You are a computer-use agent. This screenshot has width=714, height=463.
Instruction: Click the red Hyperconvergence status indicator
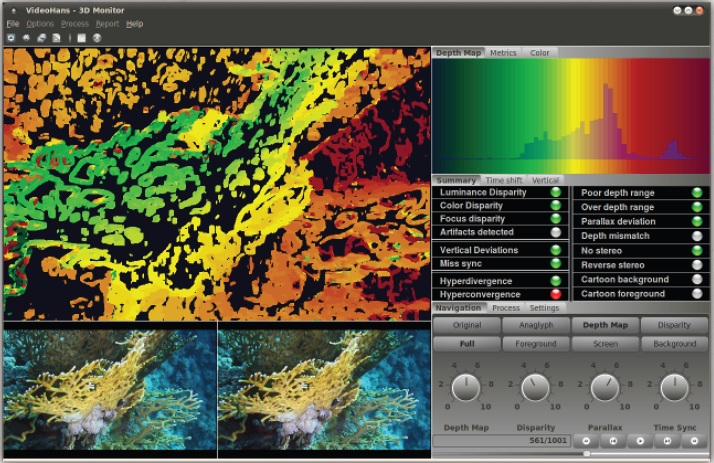[556, 294]
